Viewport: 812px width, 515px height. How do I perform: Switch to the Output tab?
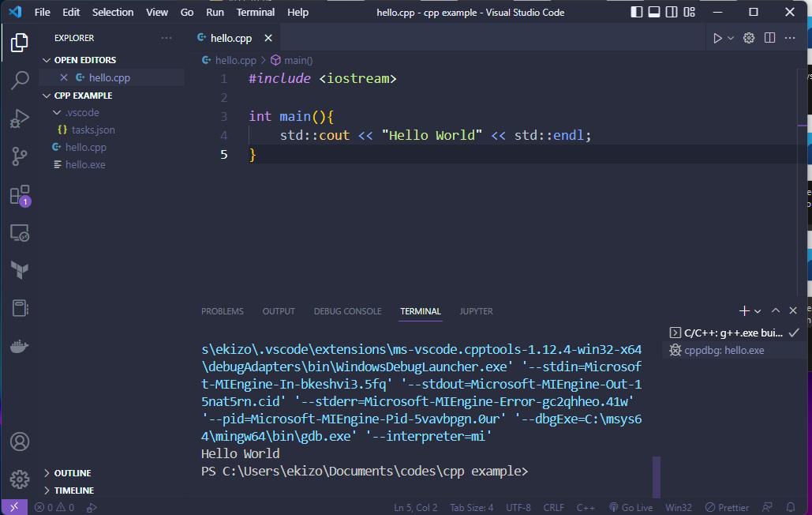click(x=278, y=311)
